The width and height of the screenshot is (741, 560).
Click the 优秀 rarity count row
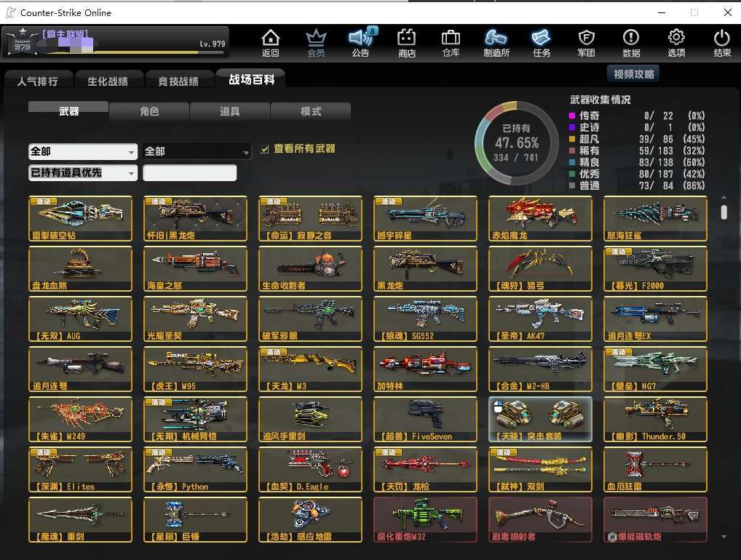pyautogui.click(x=637, y=174)
